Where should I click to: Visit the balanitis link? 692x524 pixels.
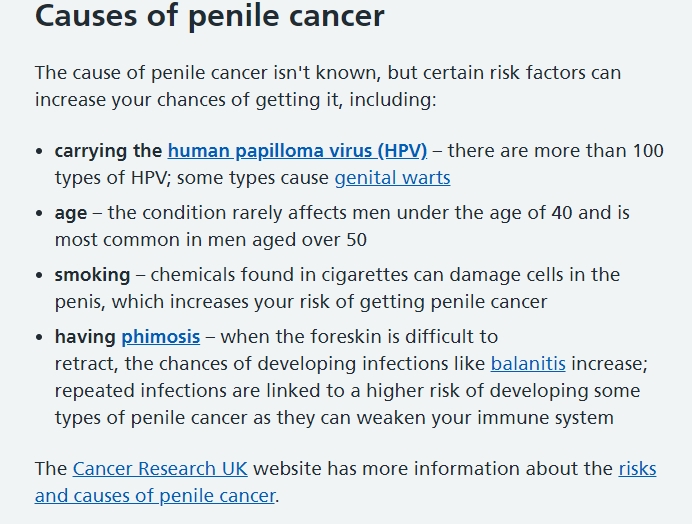point(528,364)
